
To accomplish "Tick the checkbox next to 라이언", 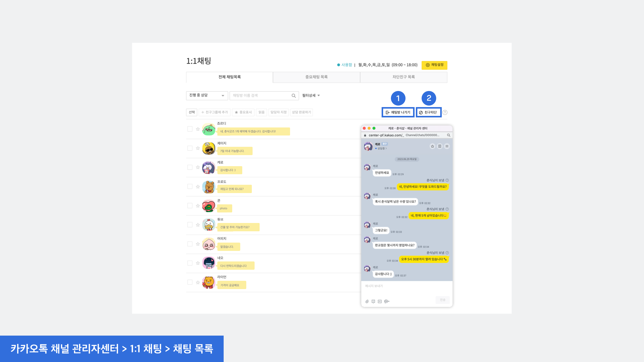I will click(x=190, y=282).
